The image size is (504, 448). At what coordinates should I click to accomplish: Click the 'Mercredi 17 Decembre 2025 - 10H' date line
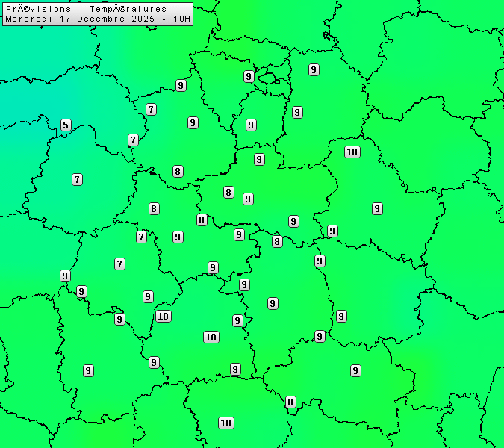[x=97, y=19]
